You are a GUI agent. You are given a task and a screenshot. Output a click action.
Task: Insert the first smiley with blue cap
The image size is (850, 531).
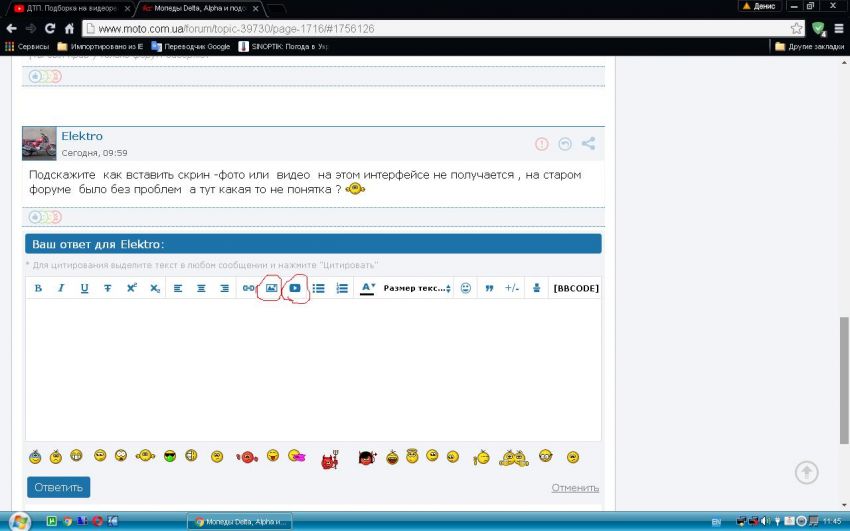tap(35, 457)
